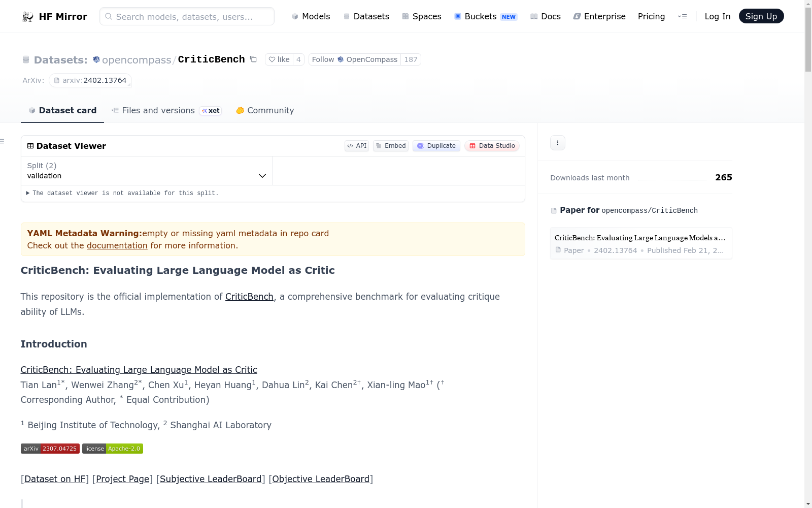
Task: Click the opencompass owner link in title
Action: tap(137, 60)
